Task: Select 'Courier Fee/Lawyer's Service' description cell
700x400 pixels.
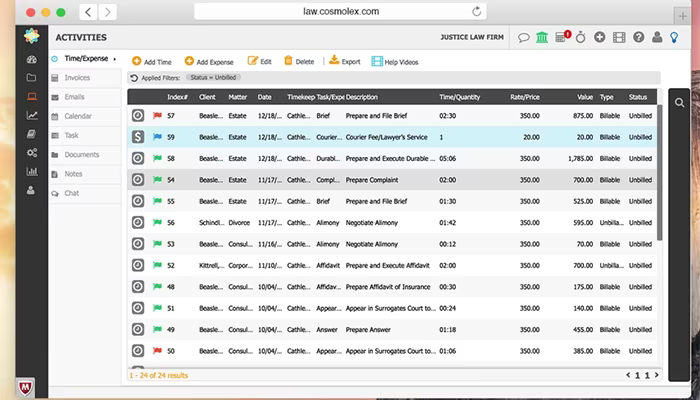Action: point(386,137)
